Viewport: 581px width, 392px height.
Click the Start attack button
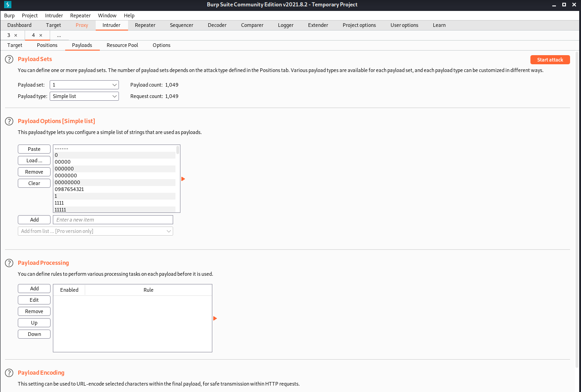(550, 60)
